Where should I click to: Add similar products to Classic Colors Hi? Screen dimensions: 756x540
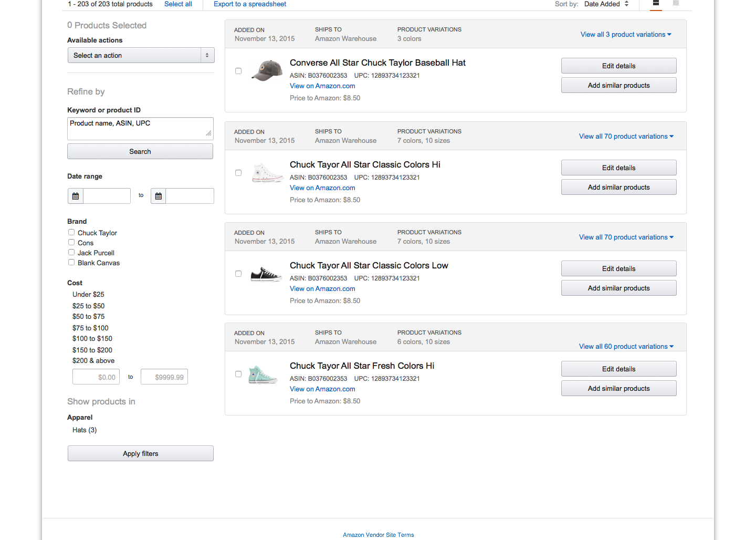(619, 187)
